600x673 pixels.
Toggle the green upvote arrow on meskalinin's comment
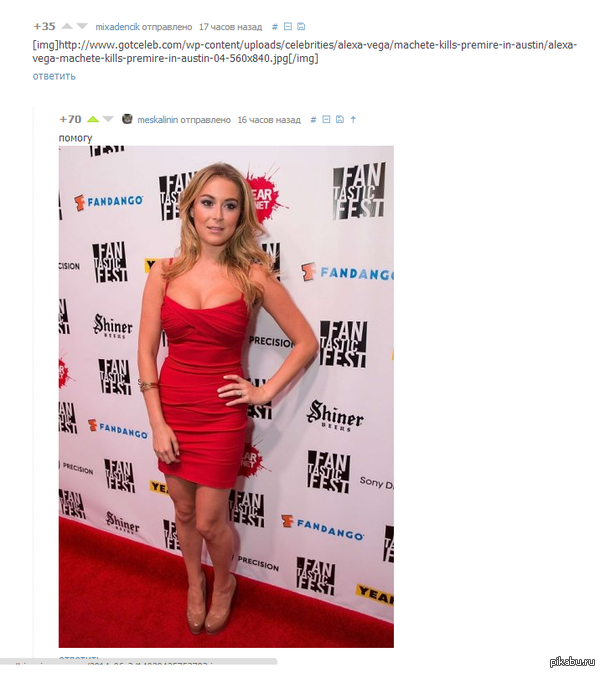click(93, 119)
